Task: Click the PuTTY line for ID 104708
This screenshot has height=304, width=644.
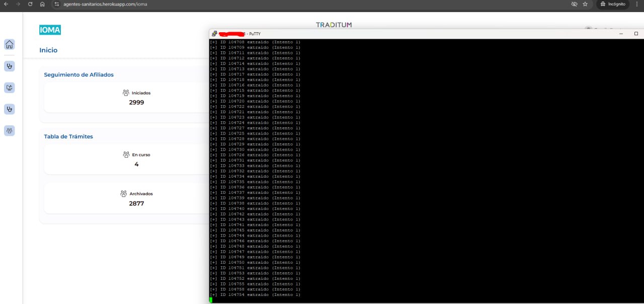Action: pyautogui.click(x=255, y=42)
